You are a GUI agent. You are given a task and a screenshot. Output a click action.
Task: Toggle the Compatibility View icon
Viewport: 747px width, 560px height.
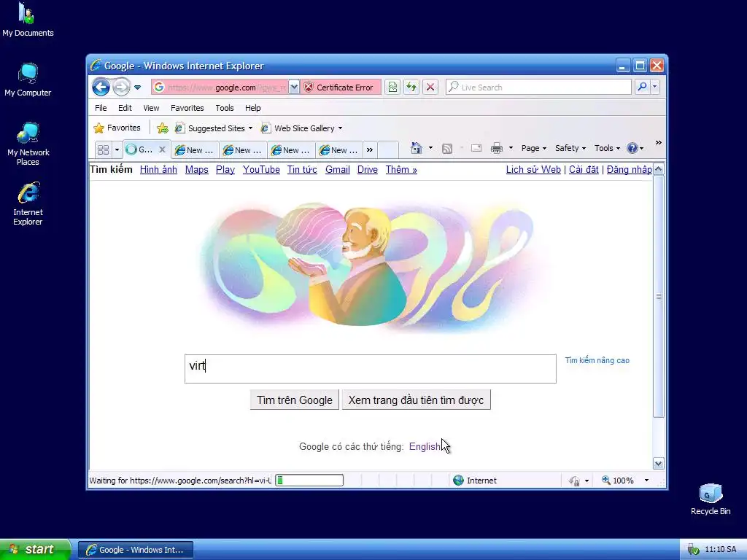(x=392, y=87)
